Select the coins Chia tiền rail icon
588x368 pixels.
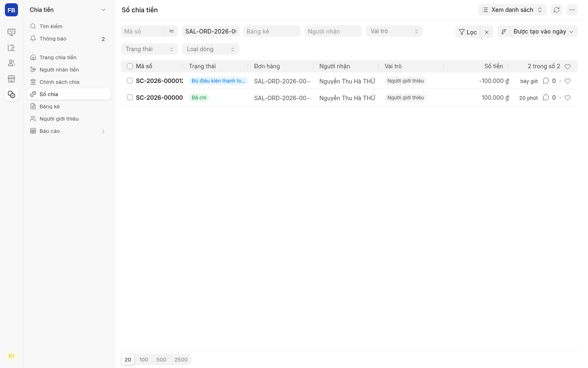click(11, 94)
